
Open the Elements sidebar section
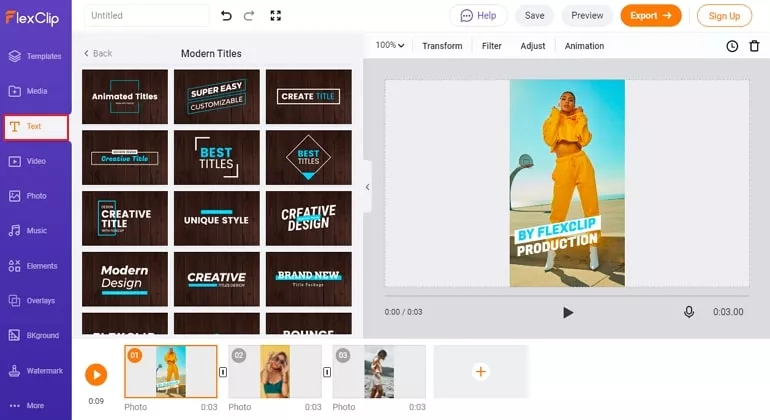(x=35, y=266)
